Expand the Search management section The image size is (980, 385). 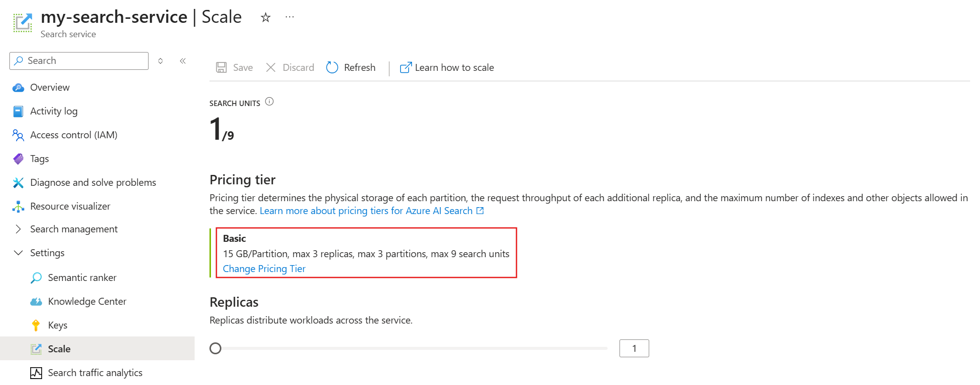(x=18, y=229)
